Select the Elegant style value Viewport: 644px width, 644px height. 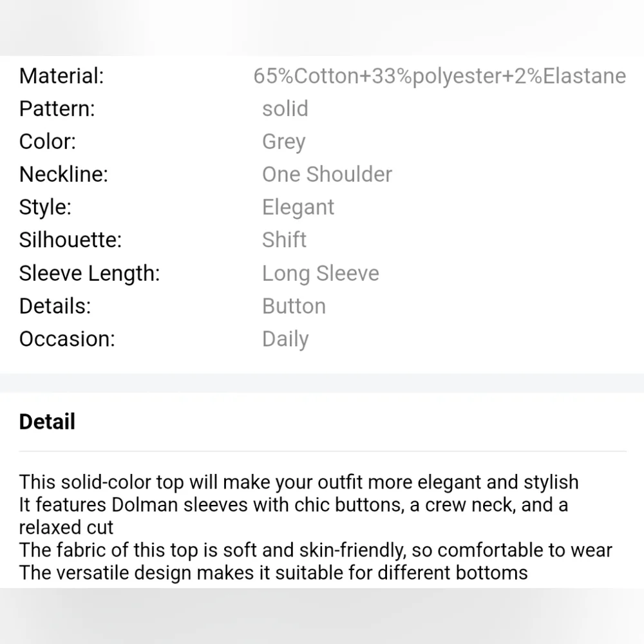(298, 207)
